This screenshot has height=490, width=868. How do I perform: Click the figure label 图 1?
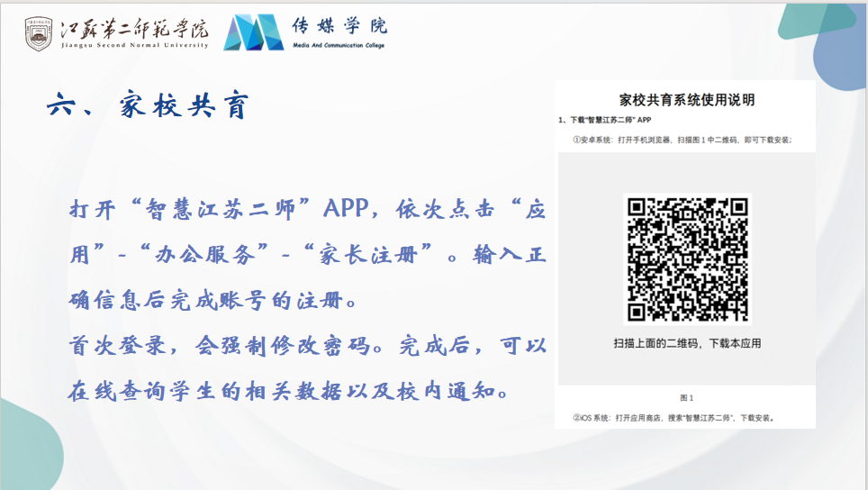pos(686,398)
